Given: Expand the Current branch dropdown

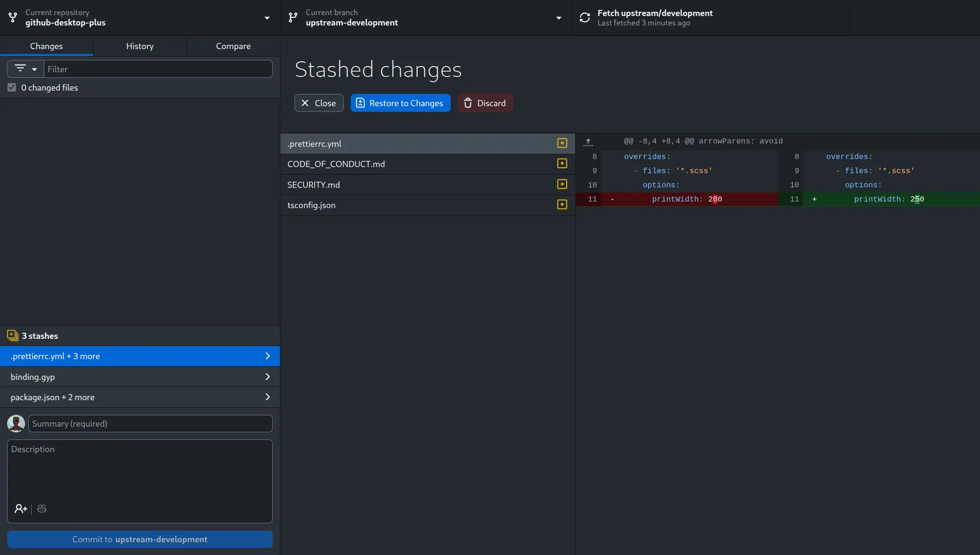Looking at the screenshot, I should click(x=426, y=17).
